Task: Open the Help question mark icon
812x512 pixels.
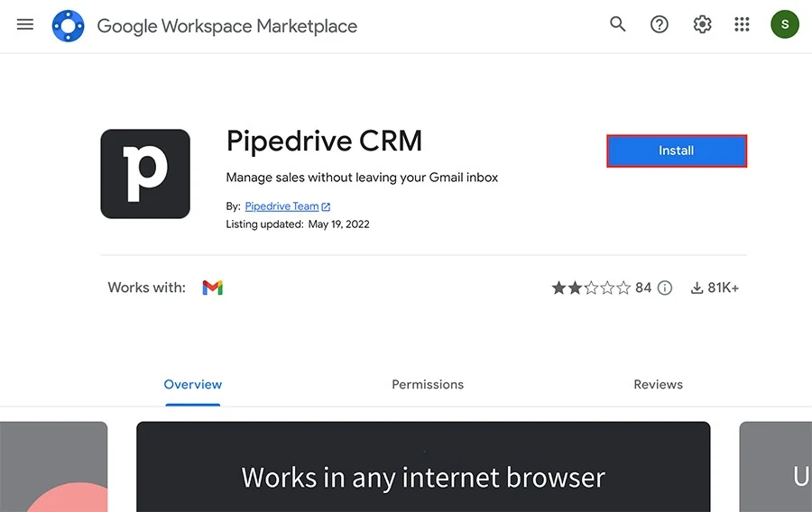Action: coord(660,24)
